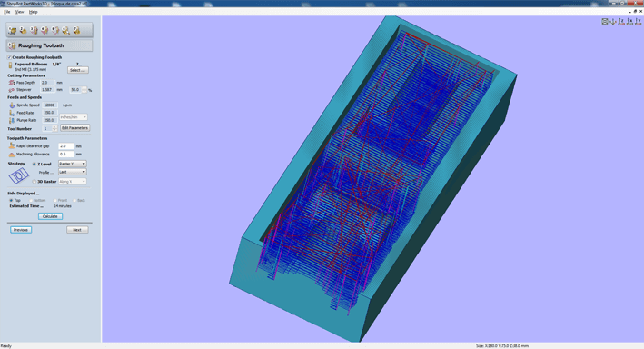Click Edit Parameters button

[x=74, y=128]
